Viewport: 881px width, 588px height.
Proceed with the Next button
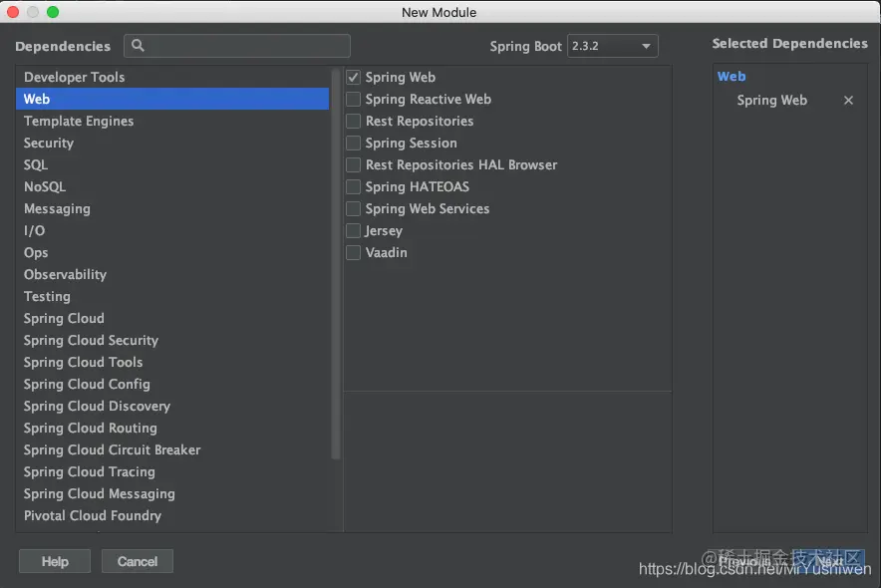click(829, 560)
